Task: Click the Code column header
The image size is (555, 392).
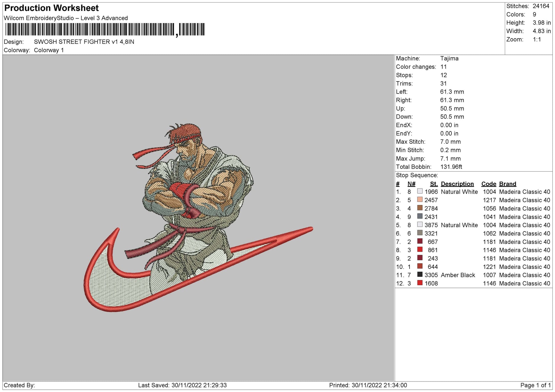Action: pyautogui.click(x=489, y=184)
